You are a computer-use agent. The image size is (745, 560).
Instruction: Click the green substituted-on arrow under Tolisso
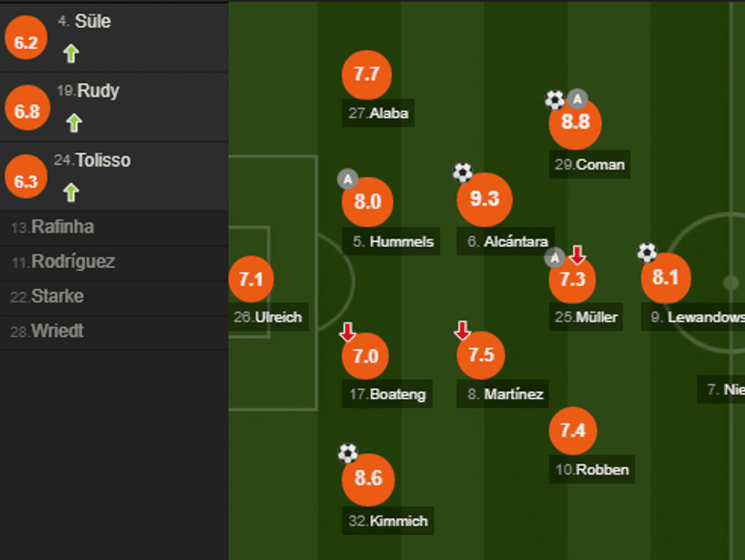point(71,192)
